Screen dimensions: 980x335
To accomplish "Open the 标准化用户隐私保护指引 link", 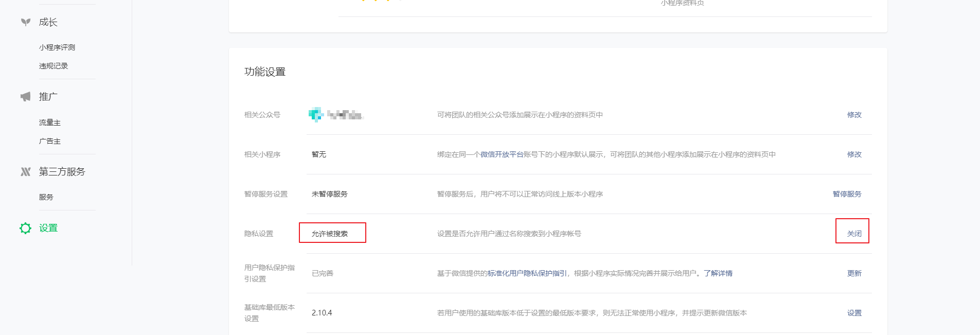I will 527,273.
